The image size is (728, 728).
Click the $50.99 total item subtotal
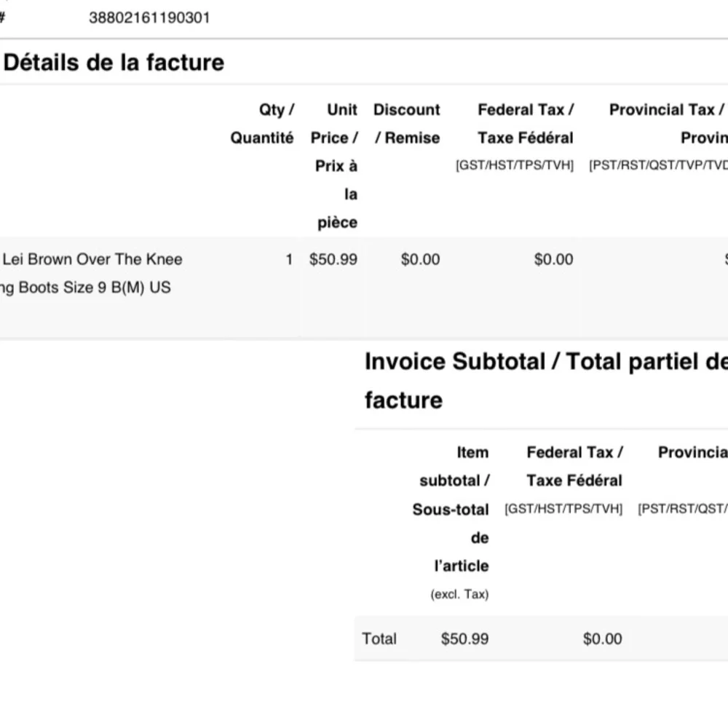click(x=464, y=638)
